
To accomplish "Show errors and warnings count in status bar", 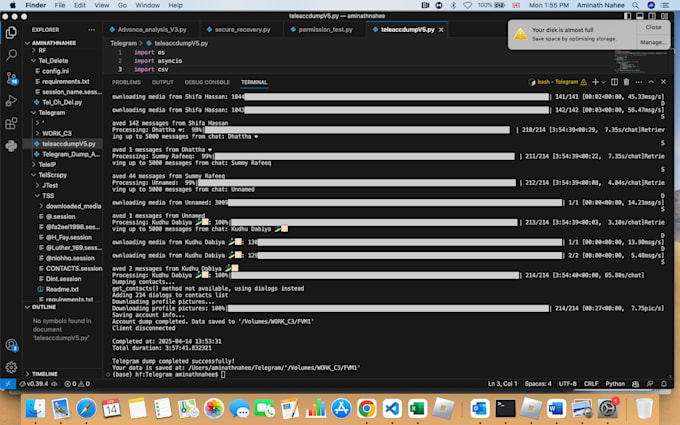I will pyautogui.click(x=77, y=384).
